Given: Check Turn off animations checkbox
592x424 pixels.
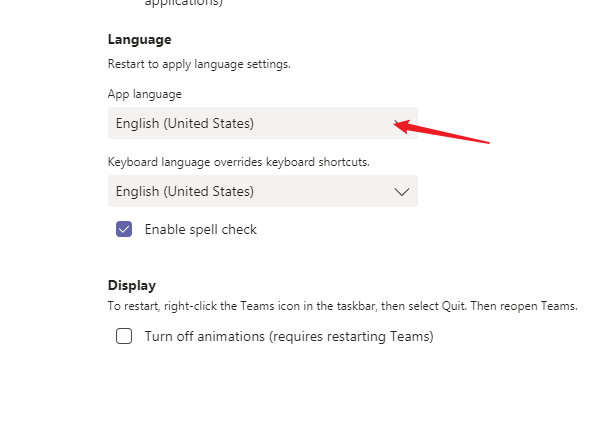Looking at the screenshot, I should (x=124, y=336).
